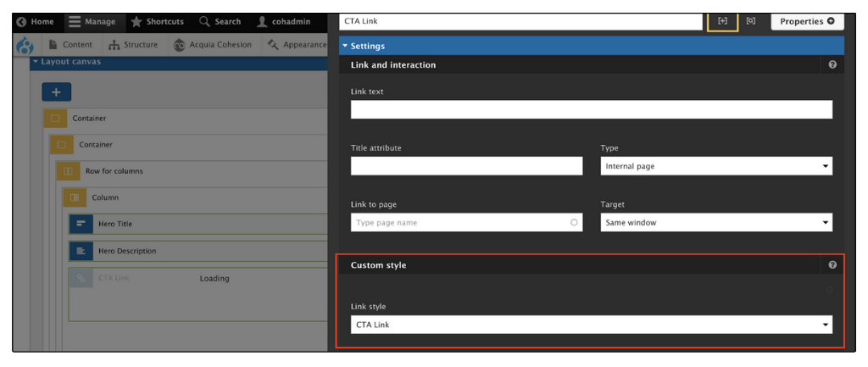The height and width of the screenshot is (367, 868).
Task: Open the Appearance admin menu
Action: pyautogui.click(x=296, y=45)
